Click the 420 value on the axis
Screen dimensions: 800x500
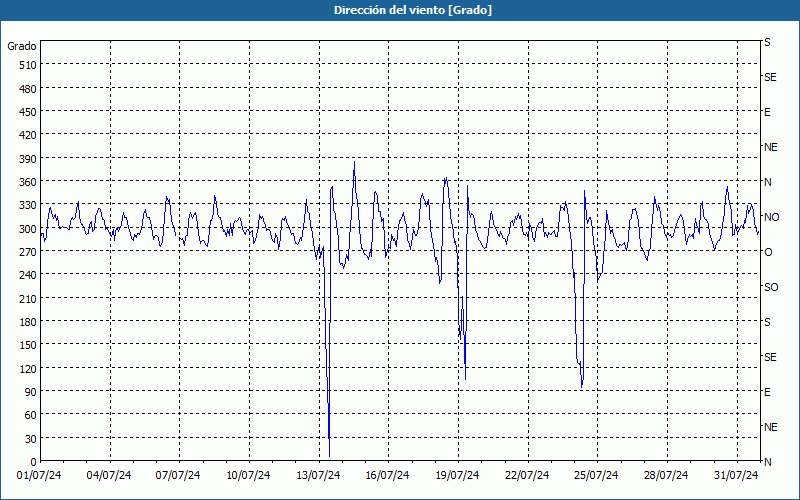point(28,136)
